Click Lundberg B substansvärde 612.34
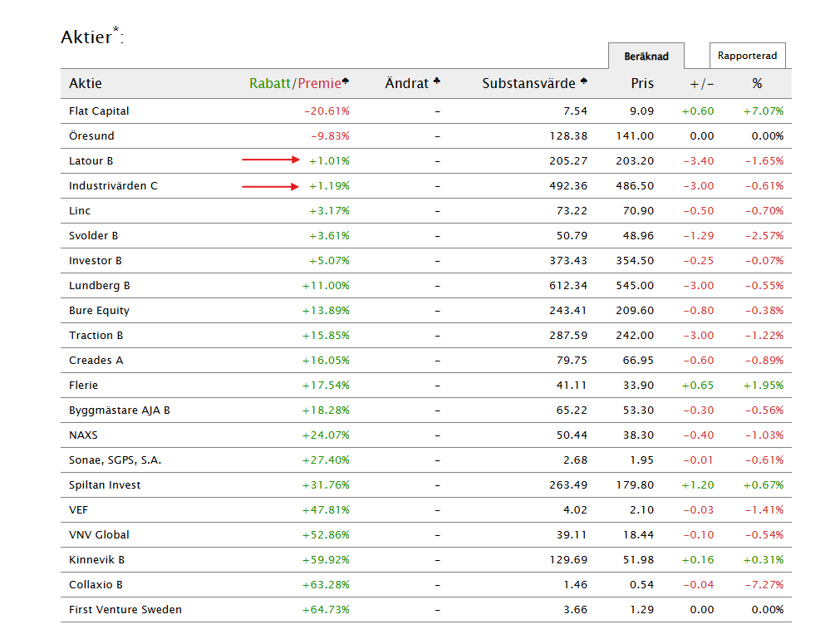This screenshot has height=644, width=840. point(567,286)
